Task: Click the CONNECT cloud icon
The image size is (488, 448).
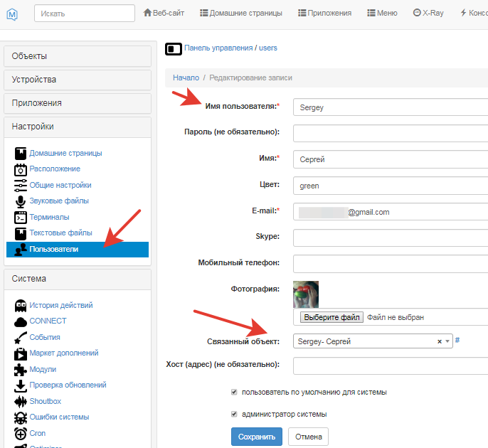Action: click(x=20, y=321)
